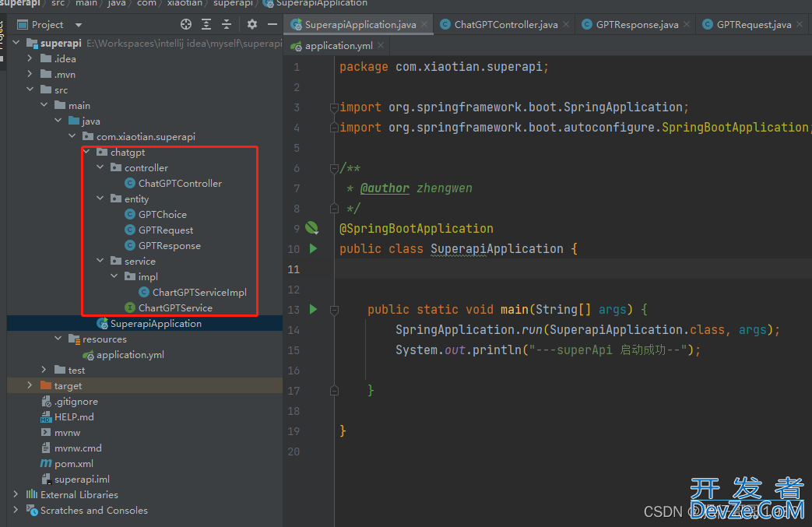Close the GPTResponse.java tab
This screenshot has width=812, height=527.
(687, 24)
